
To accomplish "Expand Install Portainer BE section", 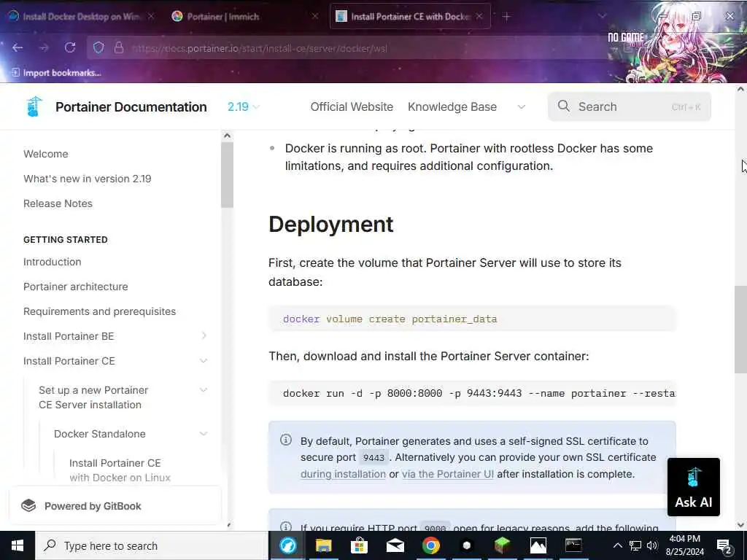I will (204, 335).
